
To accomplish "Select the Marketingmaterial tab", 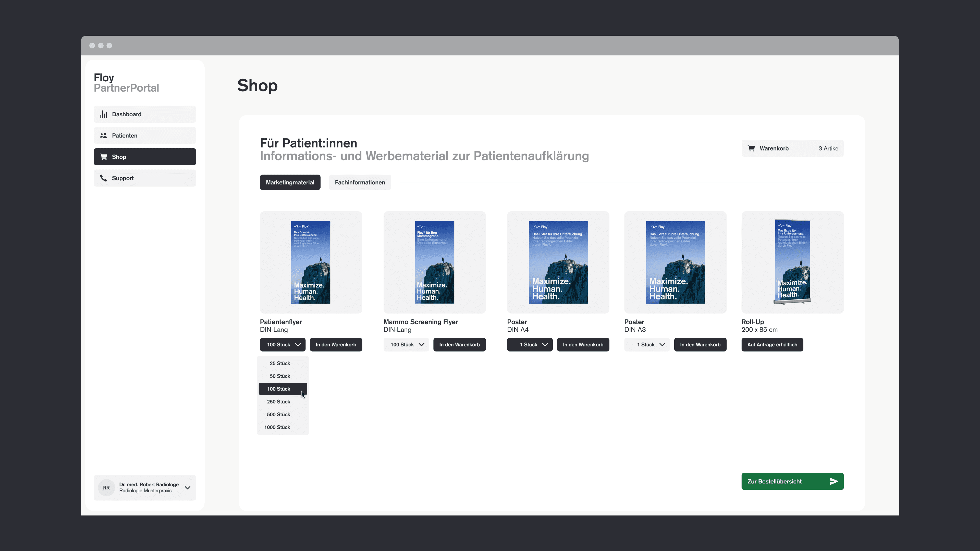I will (290, 183).
